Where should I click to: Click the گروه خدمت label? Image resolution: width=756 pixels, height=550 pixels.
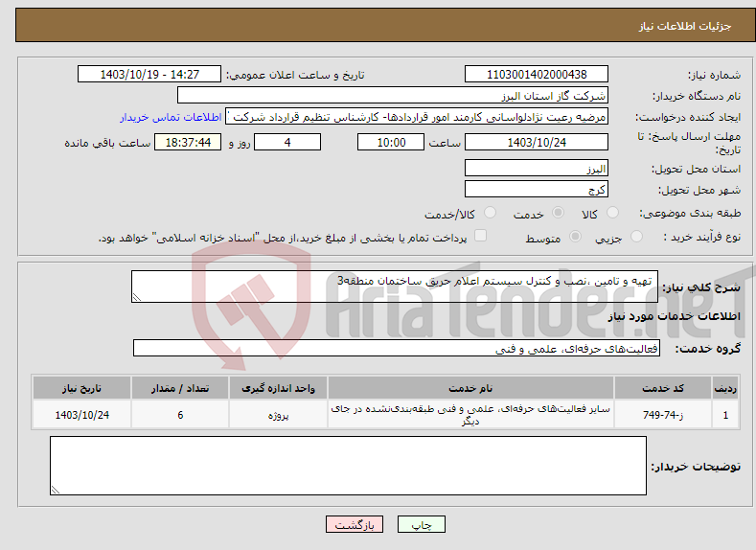[x=707, y=349]
